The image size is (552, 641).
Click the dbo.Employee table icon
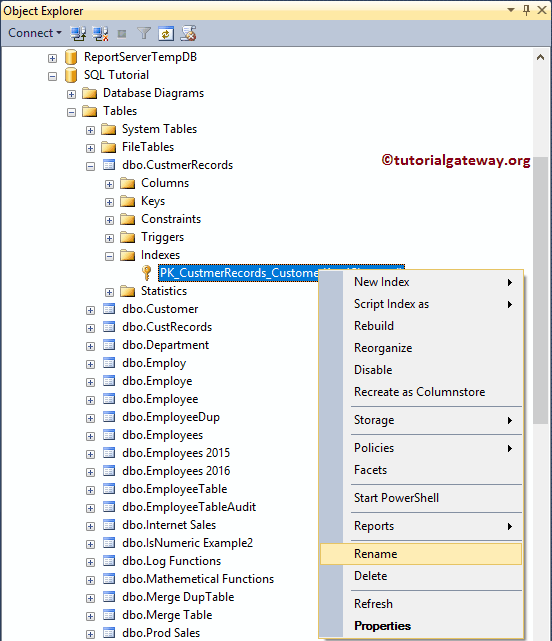point(109,399)
